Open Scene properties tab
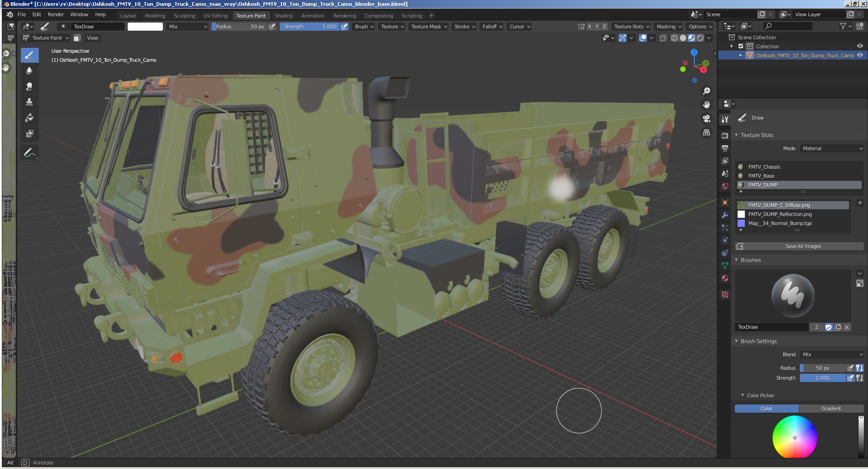The width and height of the screenshot is (868, 469). pos(725,173)
